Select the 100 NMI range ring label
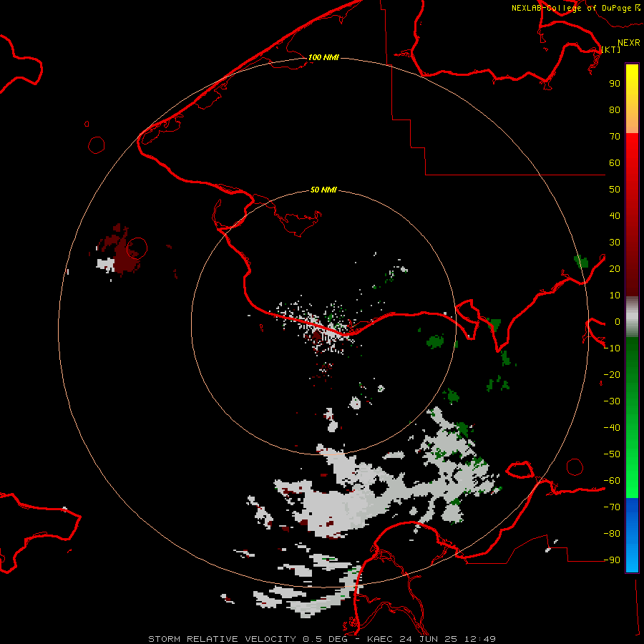Viewport: 644px width, 644px height. coord(323,57)
